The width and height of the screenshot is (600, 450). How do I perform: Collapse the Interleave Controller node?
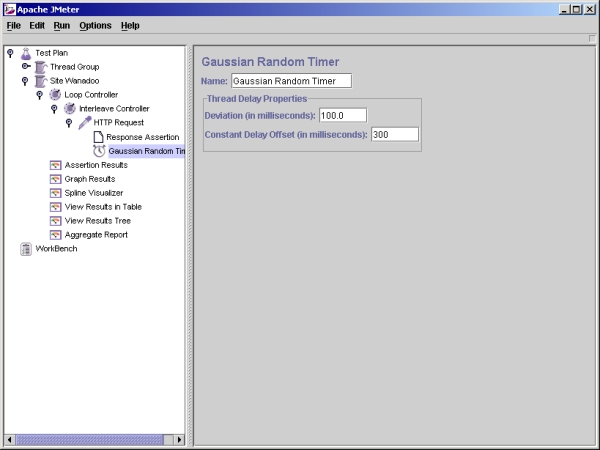coord(54,109)
